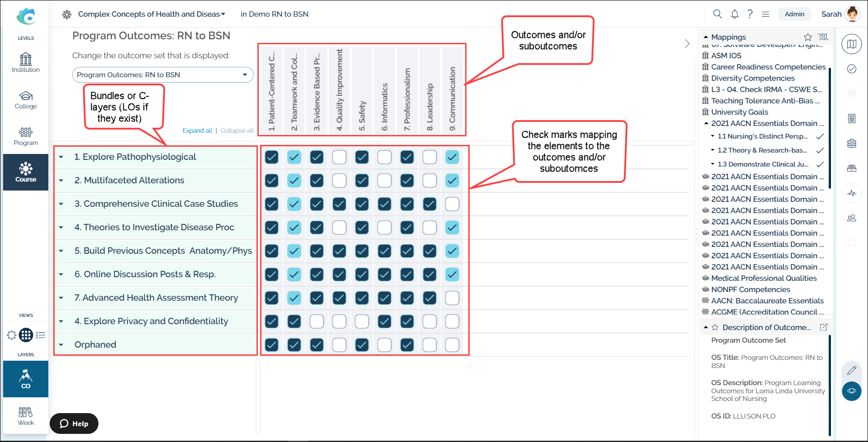The height and width of the screenshot is (442, 868).
Task: Click the eye view-mode button
Action: [x=852, y=391]
